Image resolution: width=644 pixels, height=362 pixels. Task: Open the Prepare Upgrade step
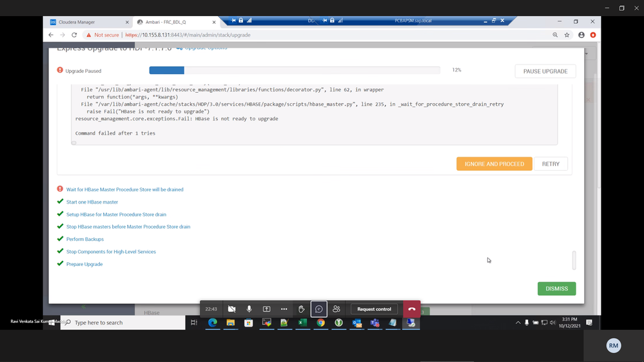(x=84, y=264)
